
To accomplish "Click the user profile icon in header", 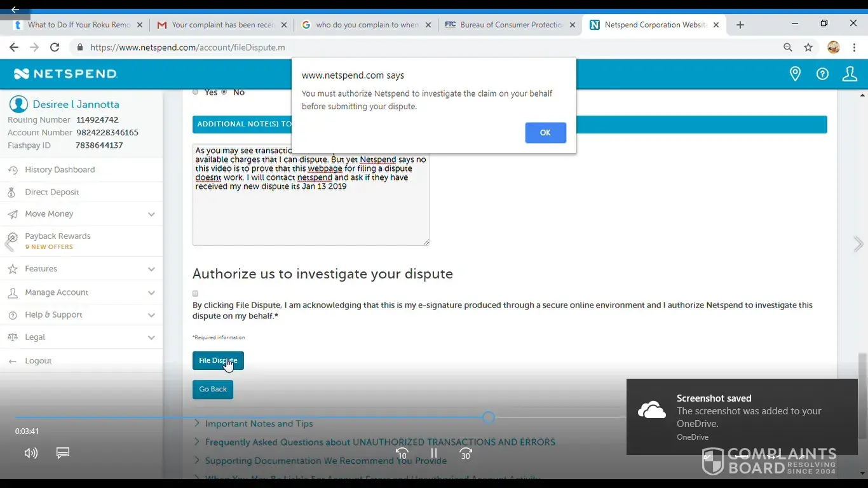I will click(850, 74).
